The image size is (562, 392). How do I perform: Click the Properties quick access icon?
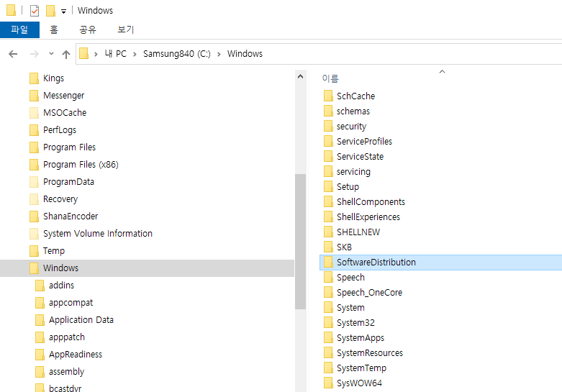[x=35, y=11]
